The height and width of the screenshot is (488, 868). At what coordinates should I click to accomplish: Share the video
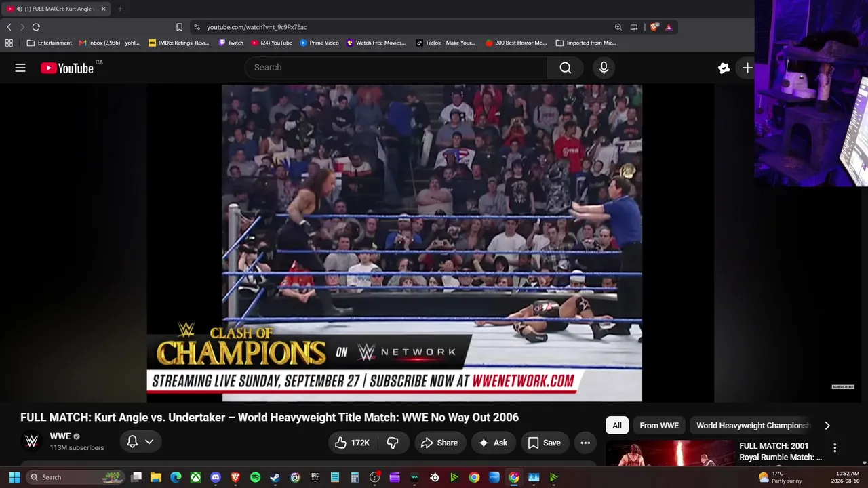(440, 443)
